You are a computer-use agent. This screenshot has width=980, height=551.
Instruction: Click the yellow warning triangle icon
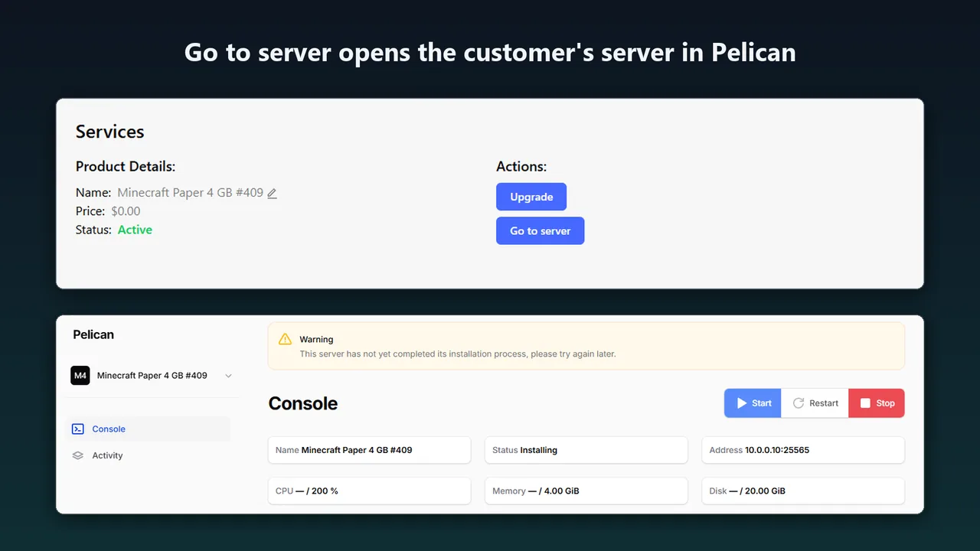(285, 339)
